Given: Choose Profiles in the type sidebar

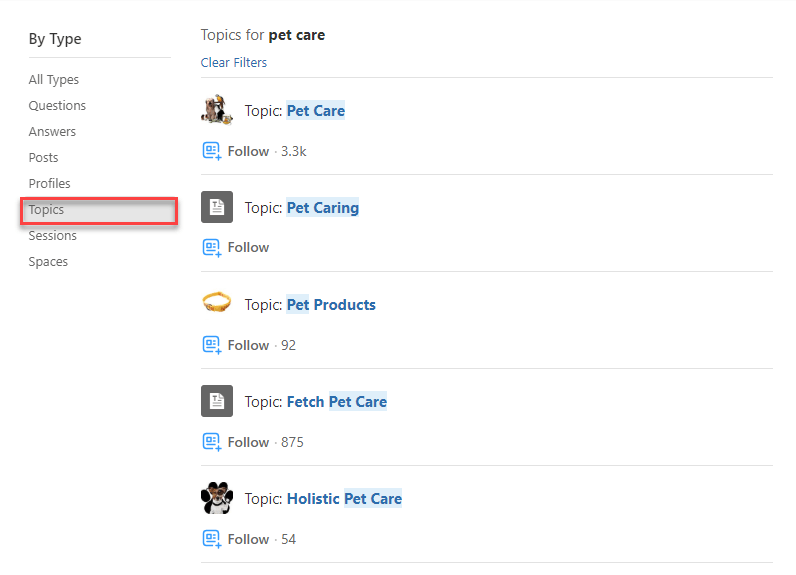Looking at the screenshot, I should point(49,184).
